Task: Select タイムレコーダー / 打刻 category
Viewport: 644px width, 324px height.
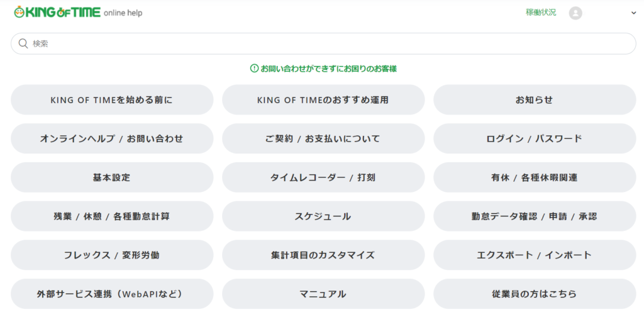Action: click(323, 177)
